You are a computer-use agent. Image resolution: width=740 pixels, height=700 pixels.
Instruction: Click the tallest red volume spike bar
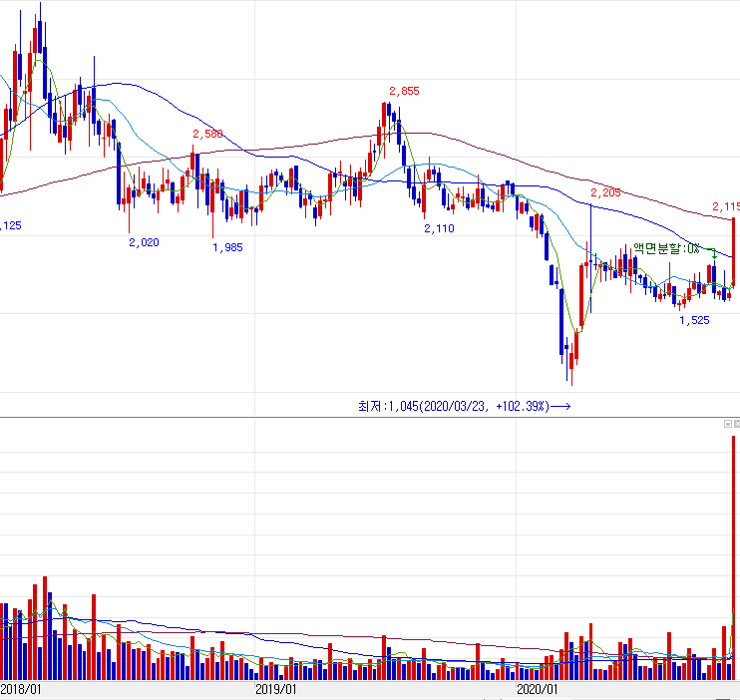point(734,557)
